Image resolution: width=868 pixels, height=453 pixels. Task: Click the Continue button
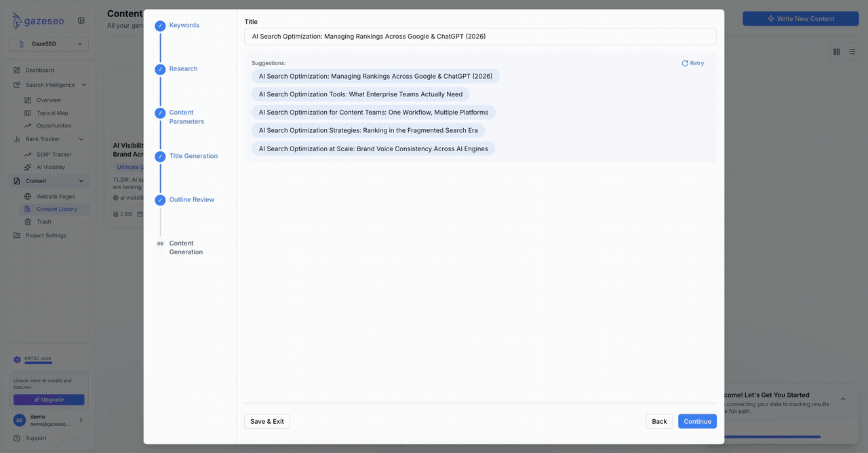tap(697, 421)
